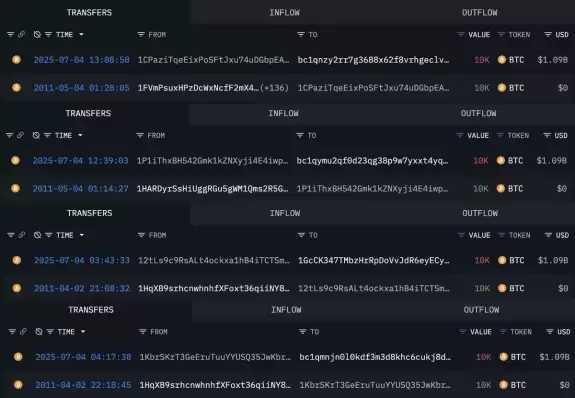
Task: Select the TRANSFERS tab above the 1KbrSKr transfers
Action: (x=91, y=310)
